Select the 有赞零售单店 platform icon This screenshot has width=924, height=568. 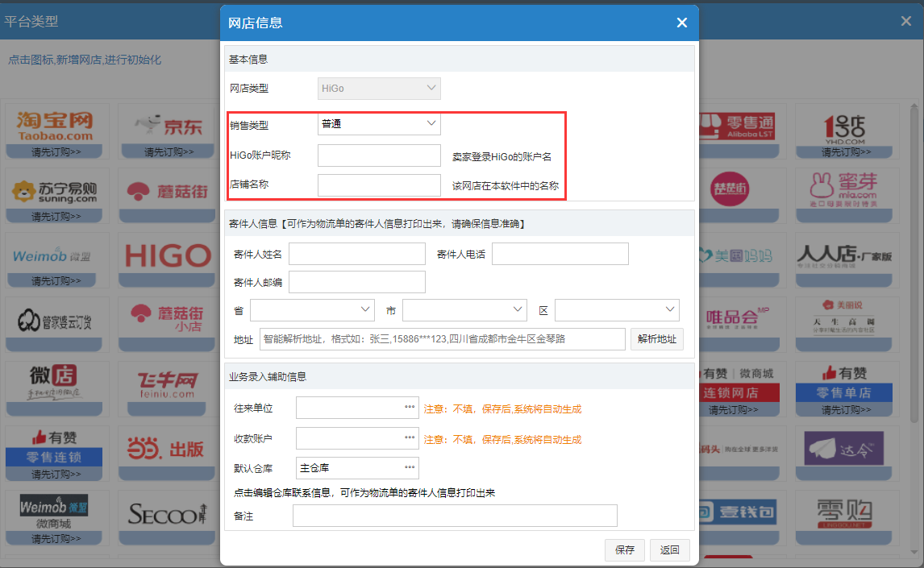[x=844, y=384]
